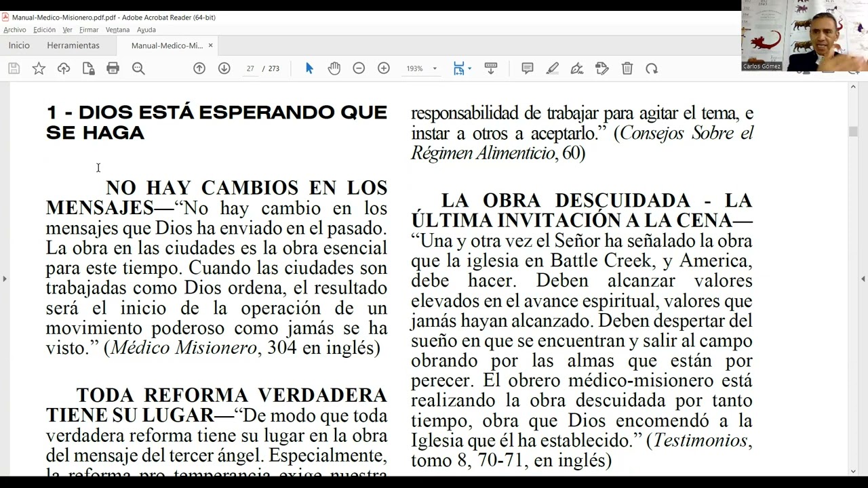The height and width of the screenshot is (488, 868).
Task: Click the vertical scrollbar thumb
Action: [x=853, y=131]
